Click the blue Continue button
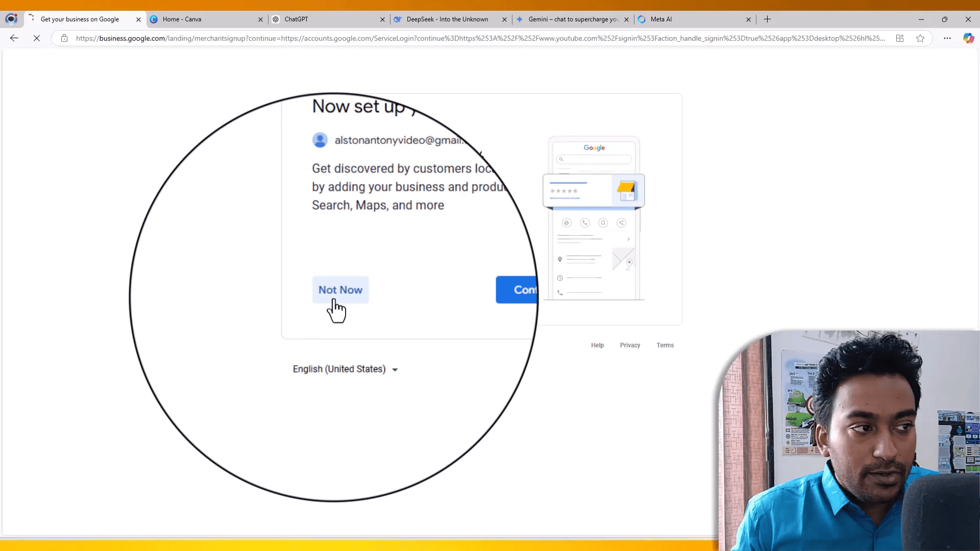Image resolution: width=980 pixels, height=551 pixels. click(517, 290)
